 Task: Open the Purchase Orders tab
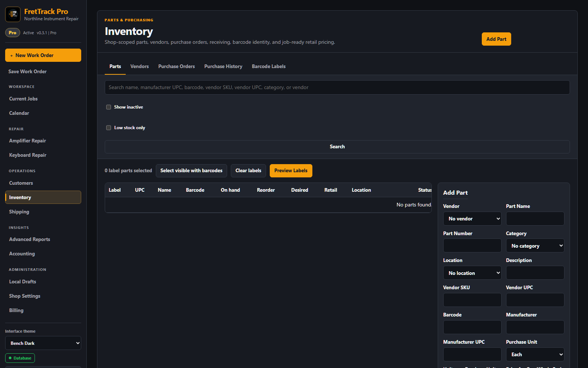(x=176, y=67)
